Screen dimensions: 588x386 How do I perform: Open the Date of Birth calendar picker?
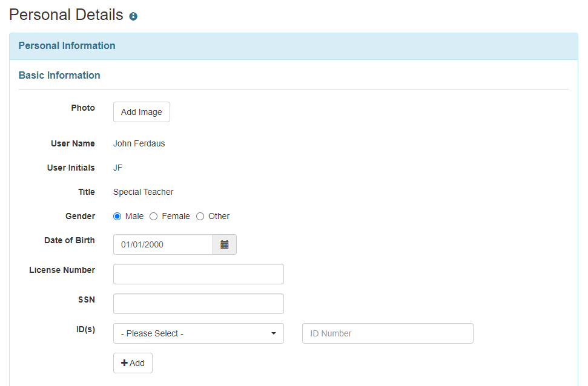tap(225, 244)
